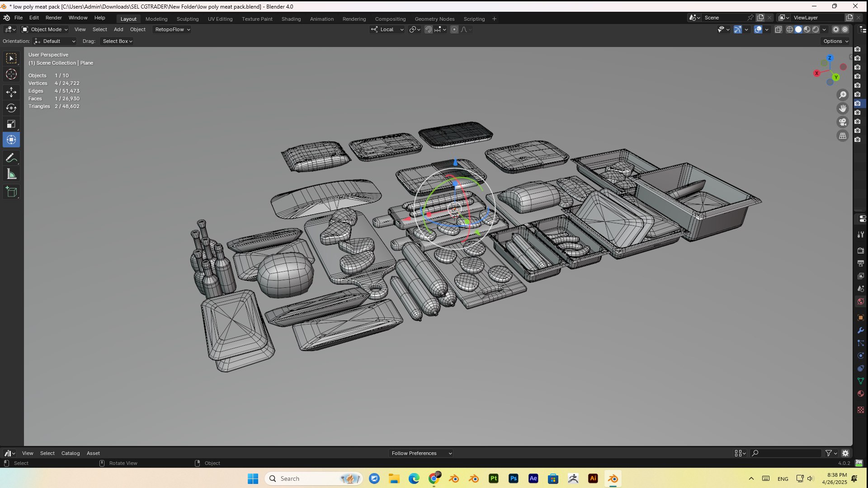This screenshot has width=868, height=488.
Task: Choose the Annotate pencil tool
Action: [x=11, y=158]
